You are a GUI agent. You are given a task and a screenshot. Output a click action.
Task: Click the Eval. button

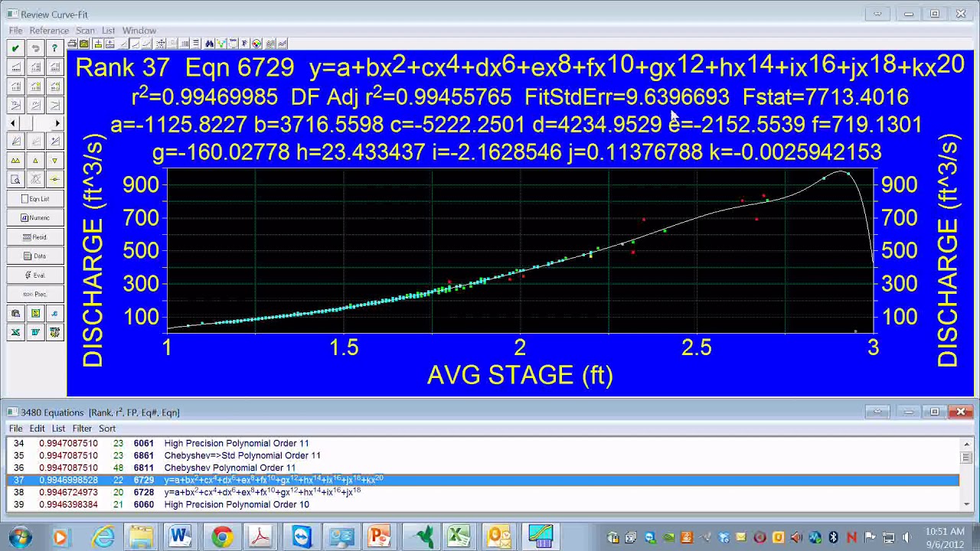(x=35, y=275)
